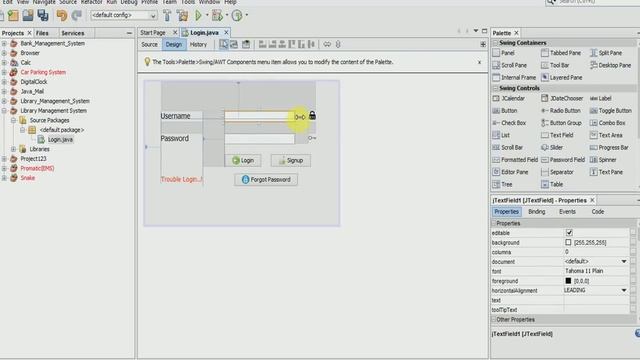
Task: Click the Save All toolbar icon
Action: coord(43,16)
